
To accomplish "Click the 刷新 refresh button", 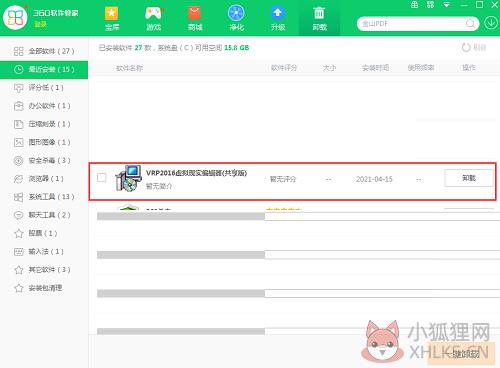I will pyautogui.click(x=474, y=47).
